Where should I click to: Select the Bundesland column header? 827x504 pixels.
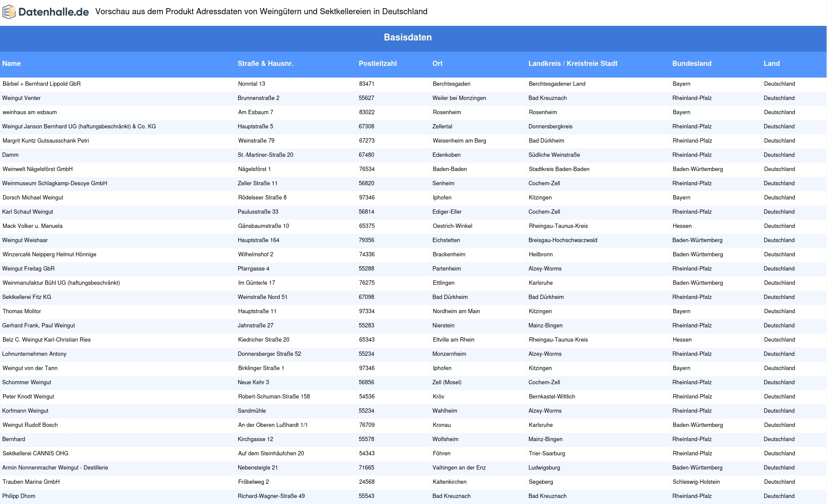[x=692, y=63]
